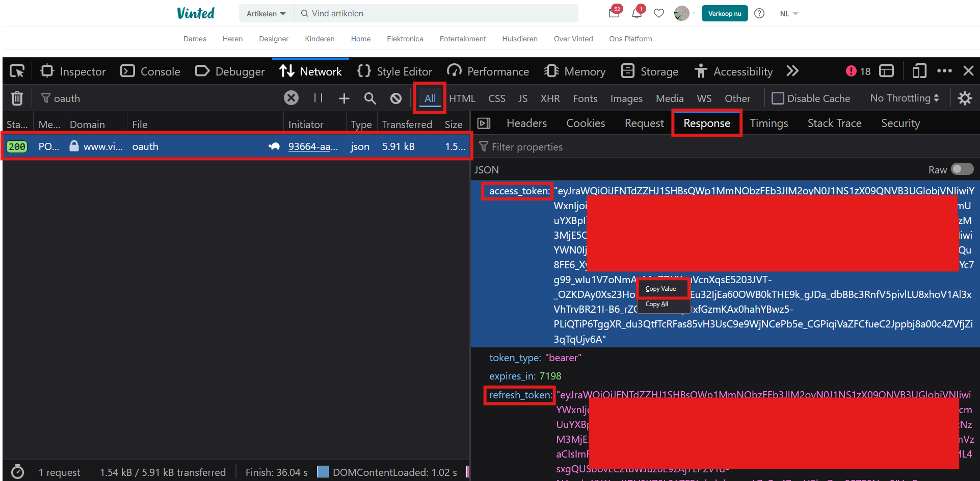980x481 pixels.
Task: Click the Filter properties field
Action: pyautogui.click(x=725, y=147)
